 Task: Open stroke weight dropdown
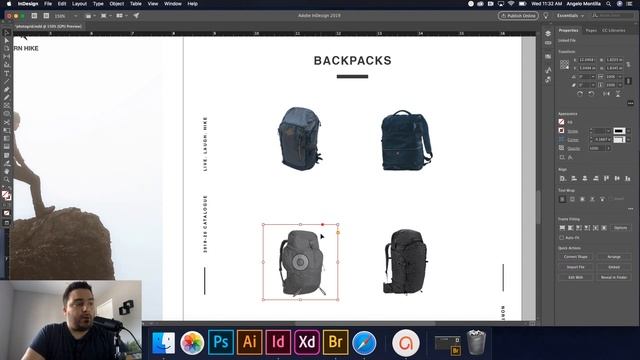click(609, 131)
